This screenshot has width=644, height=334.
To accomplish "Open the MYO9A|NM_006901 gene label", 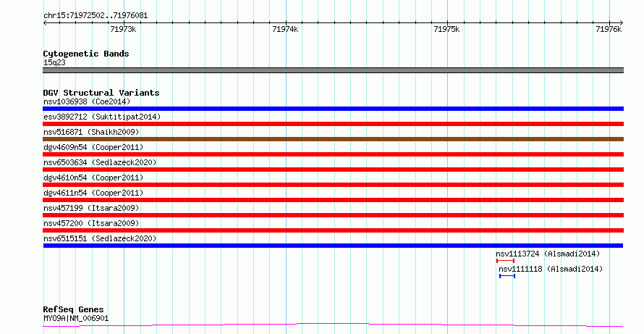I will 76,318.
